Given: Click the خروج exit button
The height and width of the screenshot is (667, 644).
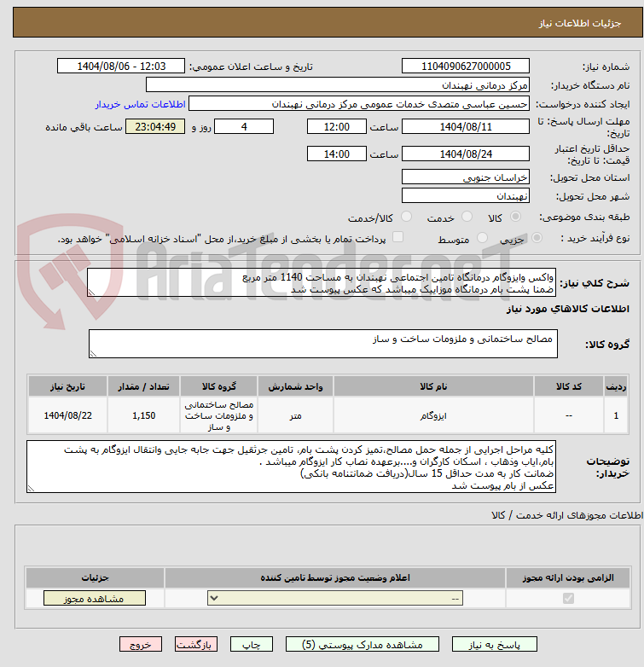Looking at the screenshot, I should 141,645.
